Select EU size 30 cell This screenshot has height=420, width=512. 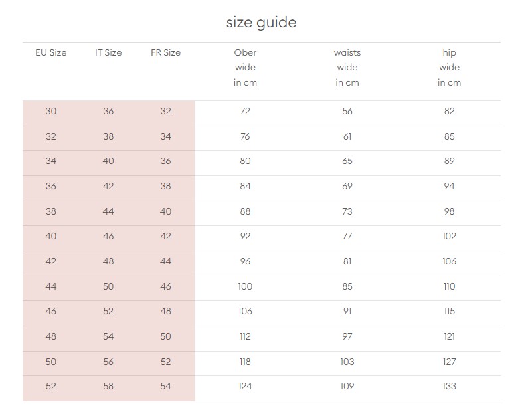pyautogui.click(x=51, y=111)
